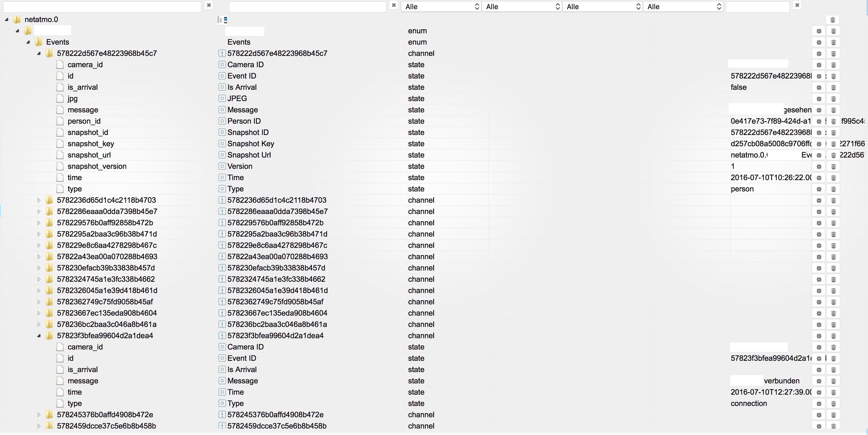Select the snapshot_url tree item
The width and height of the screenshot is (868, 435).
pyautogui.click(x=89, y=155)
